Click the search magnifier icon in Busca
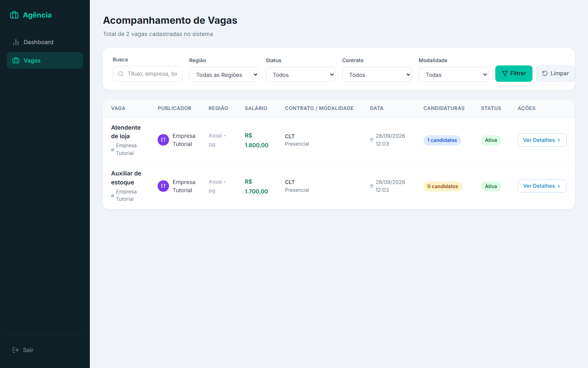Screen dimensions: 588x368 pyautogui.click(x=120, y=74)
